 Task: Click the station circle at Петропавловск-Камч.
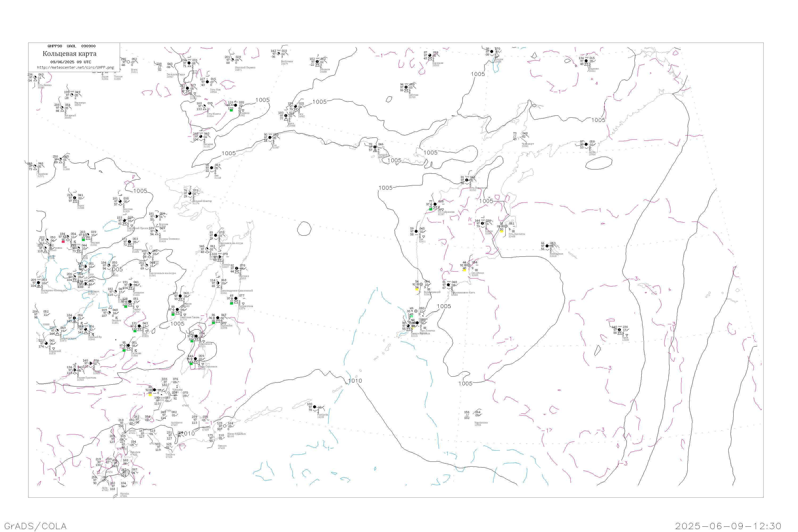coord(448,285)
